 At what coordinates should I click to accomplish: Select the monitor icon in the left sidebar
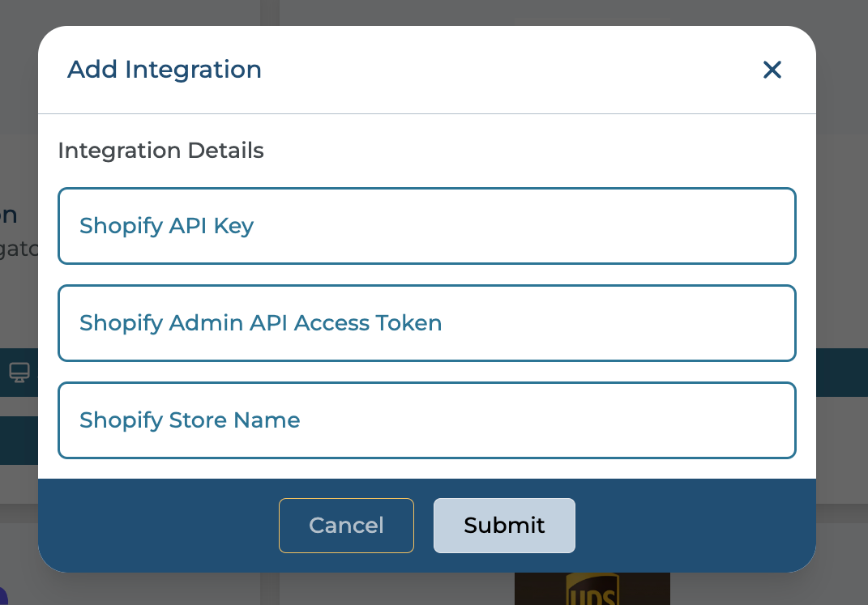18,373
